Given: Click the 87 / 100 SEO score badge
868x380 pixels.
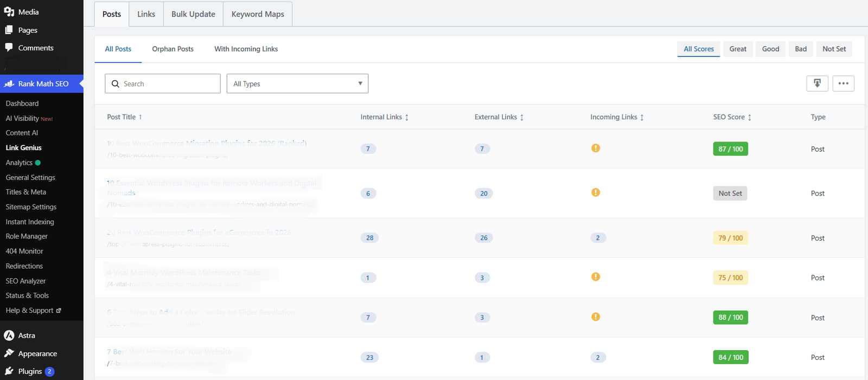Looking at the screenshot, I should point(730,149).
